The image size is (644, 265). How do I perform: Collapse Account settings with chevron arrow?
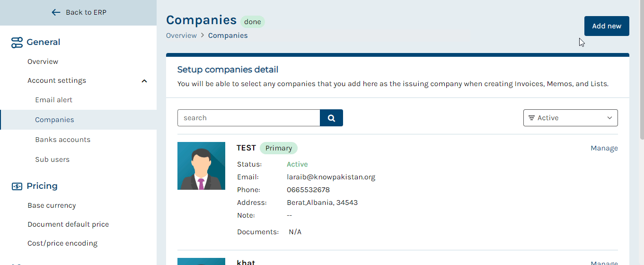[x=144, y=81]
